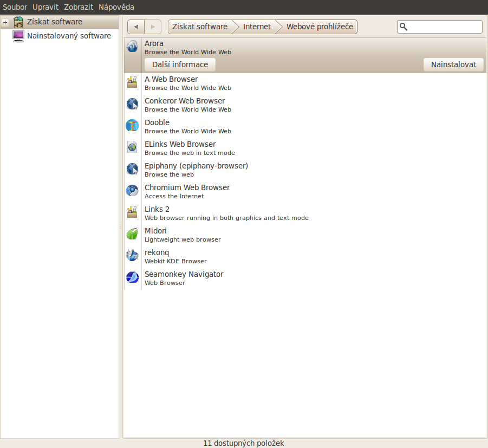Expand the Získat software tree node

coord(5,22)
